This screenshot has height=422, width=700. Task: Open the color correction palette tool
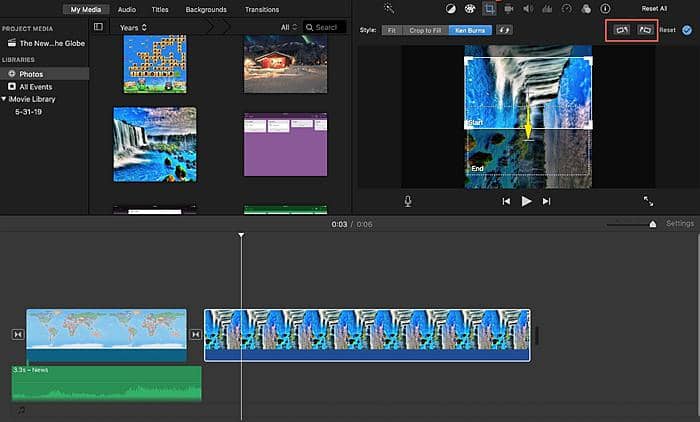[x=470, y=8]
